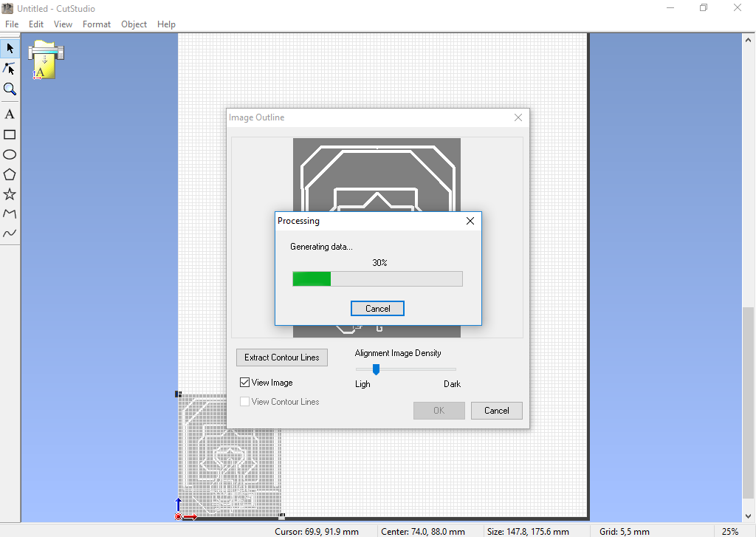This screenshot has width=756, height=537.
Task: Click the Grid: 5,5 mm status entry
Action: click(624, 531)
